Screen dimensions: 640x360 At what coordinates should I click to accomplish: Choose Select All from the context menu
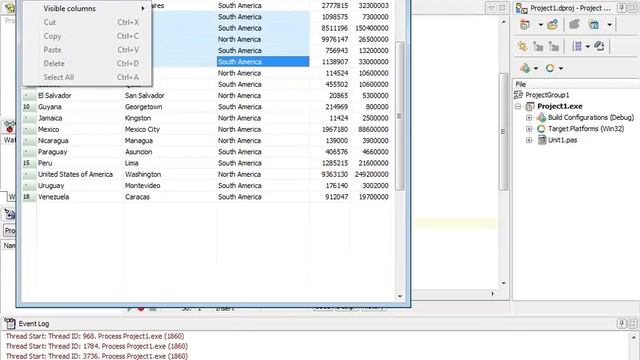coord(87,77)
